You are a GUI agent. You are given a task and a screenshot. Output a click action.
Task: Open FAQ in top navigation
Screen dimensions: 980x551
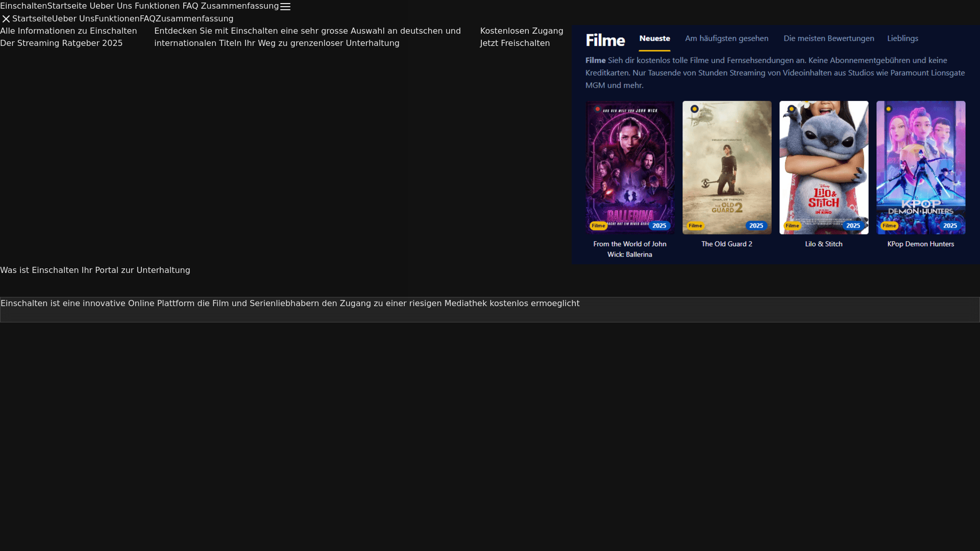(190, 6)
